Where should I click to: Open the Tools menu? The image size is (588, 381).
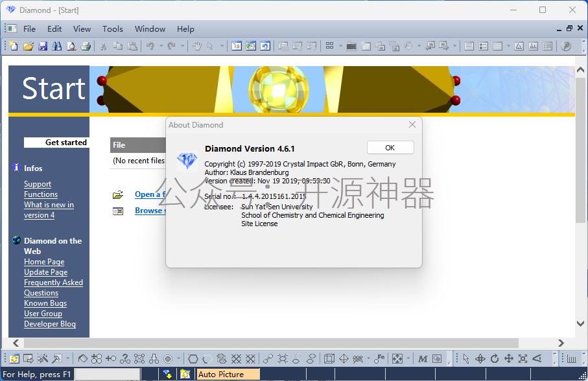coord(113,29)
